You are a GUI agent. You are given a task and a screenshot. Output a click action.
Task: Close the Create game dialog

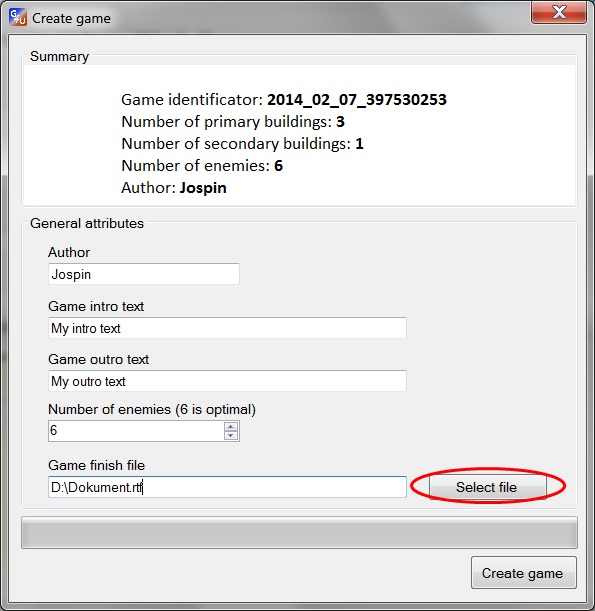[x=559, y=12]
